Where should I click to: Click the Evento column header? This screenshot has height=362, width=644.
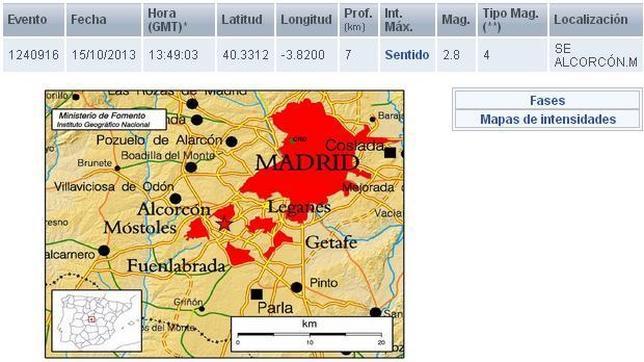pos(34,19)
